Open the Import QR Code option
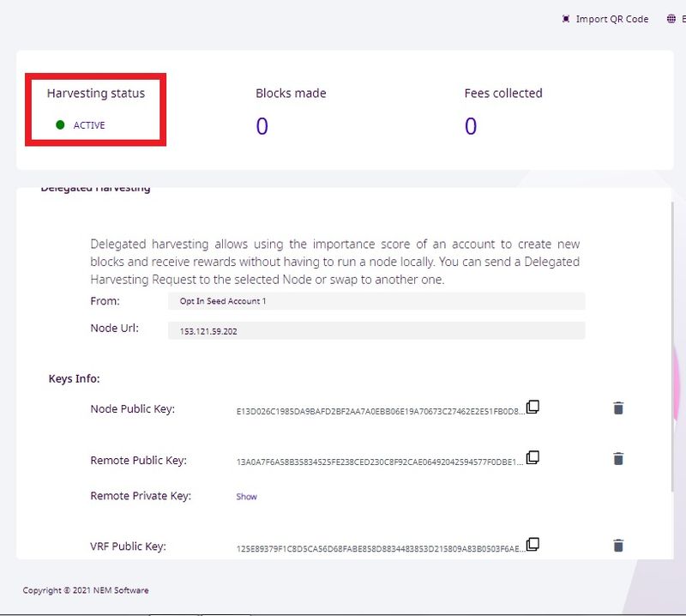Screen dimensions: 686x616 point(611,19)
